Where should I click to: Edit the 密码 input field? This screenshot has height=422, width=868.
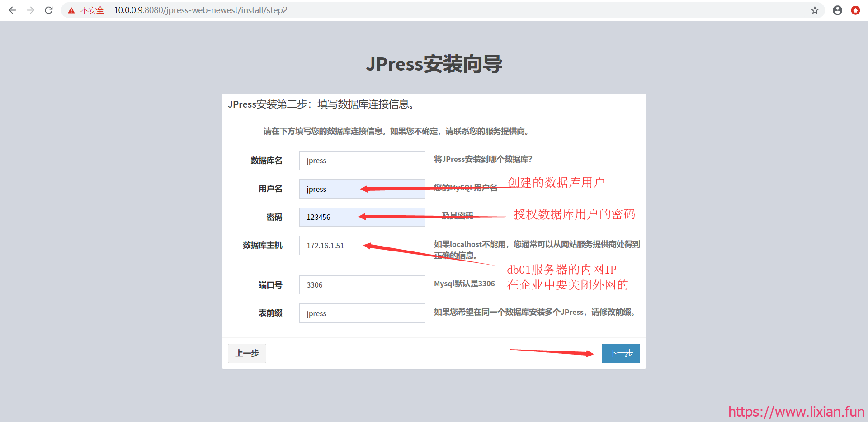pos(362,217)
